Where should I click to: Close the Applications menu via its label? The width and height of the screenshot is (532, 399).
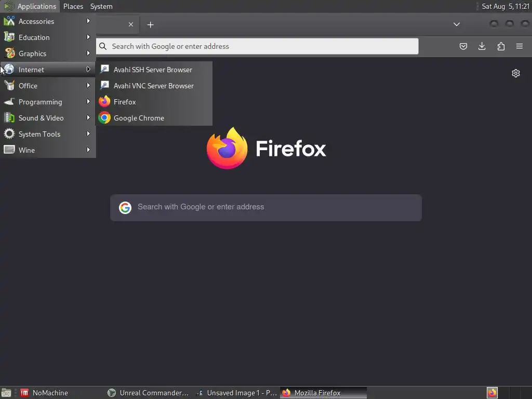[37, 6]
